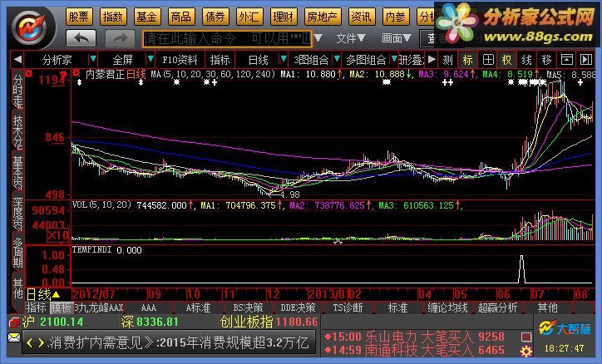Click the red gear icon beside price axis
602x364 pixels.
pos(29,73)
